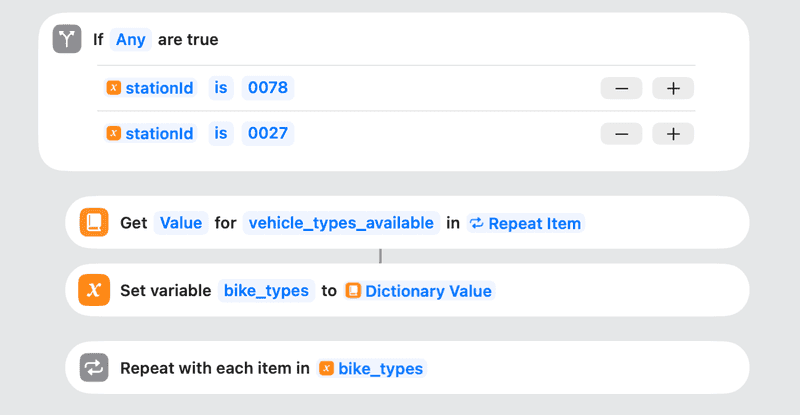Edit the 0078 condition value field

point(268,88)
